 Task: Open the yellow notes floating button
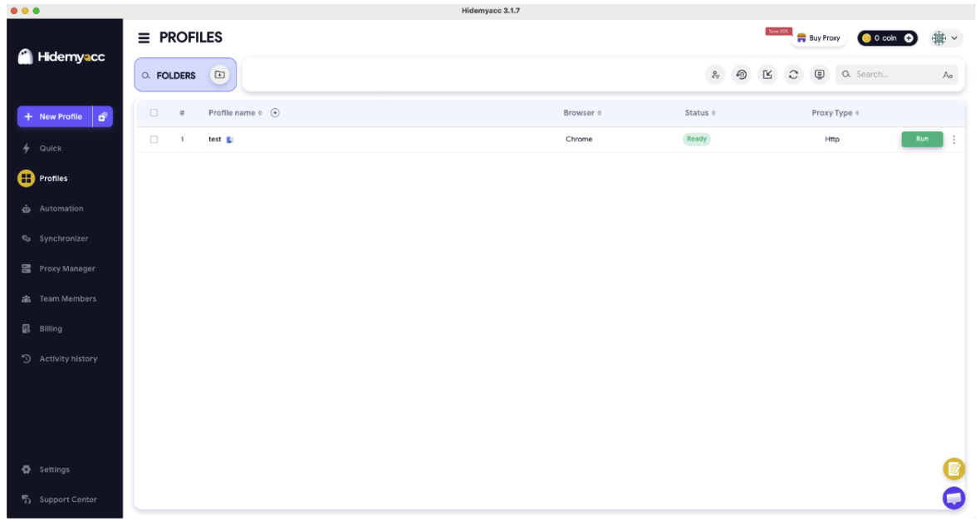pos(953,469)
